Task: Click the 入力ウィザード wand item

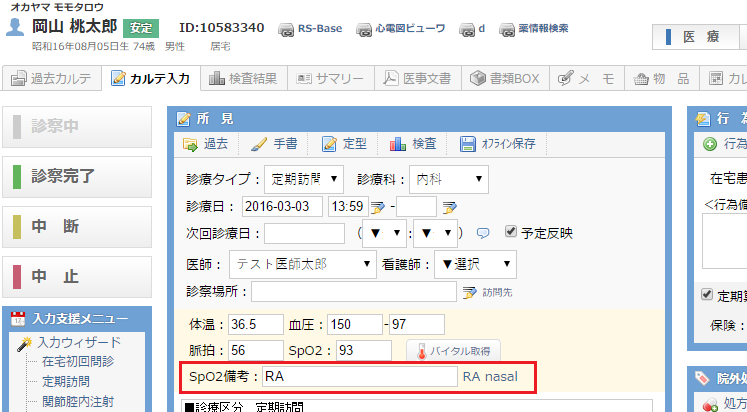Action: click(71, 343)
